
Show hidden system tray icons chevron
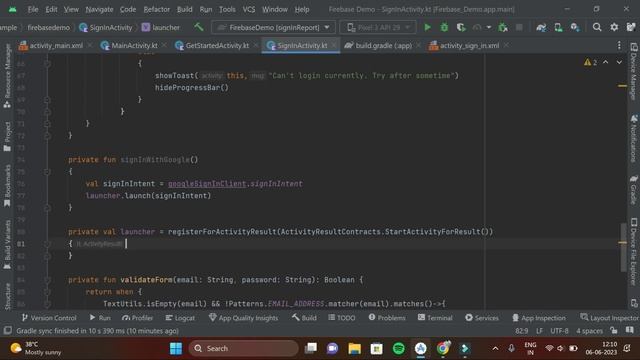click(495, 348)
